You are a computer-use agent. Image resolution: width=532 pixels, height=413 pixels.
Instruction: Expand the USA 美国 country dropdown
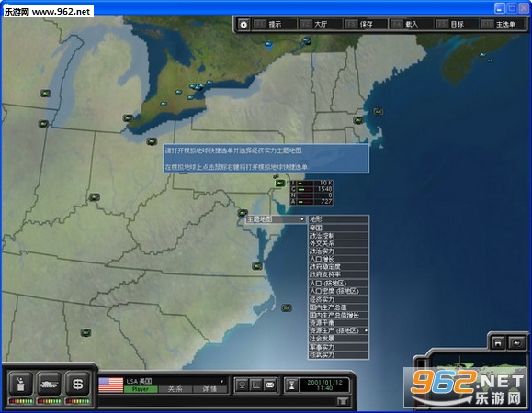coord(221,381)
